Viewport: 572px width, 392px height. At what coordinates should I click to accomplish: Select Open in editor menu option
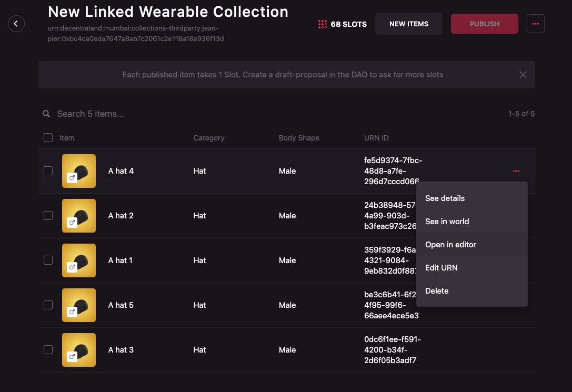click(x=450, y=245)
